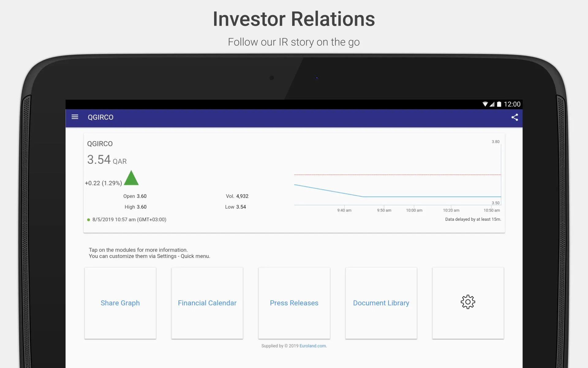Open the Financial Calendar module
588x368 pixels.
click(207, 303)
